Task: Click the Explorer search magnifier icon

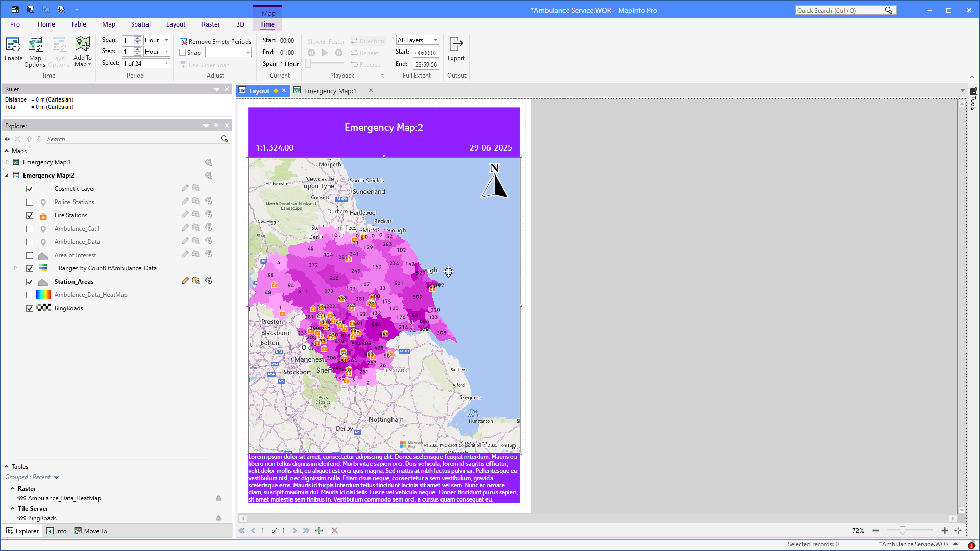Action: (224, 139)
